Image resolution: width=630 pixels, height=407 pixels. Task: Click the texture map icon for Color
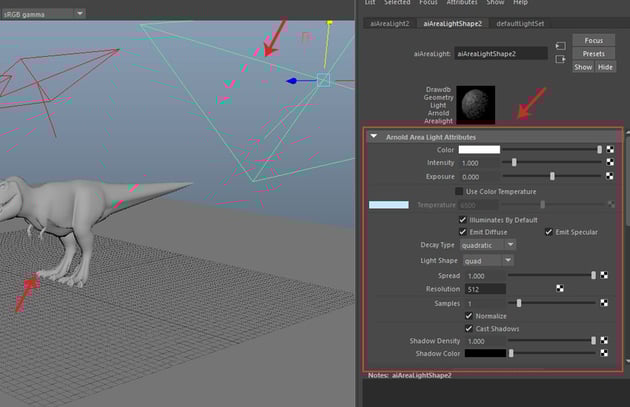point(609,149)
